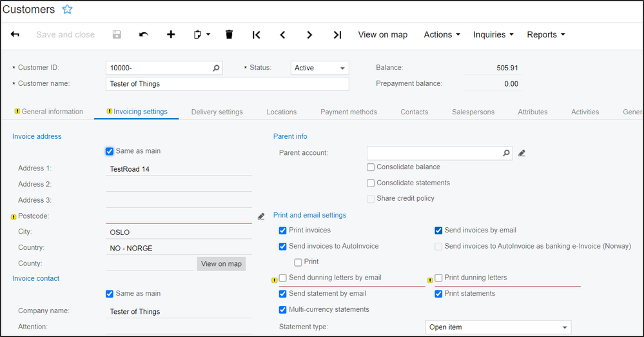Open the Status dropdown

pyautogui.click(x=319, y=68)
